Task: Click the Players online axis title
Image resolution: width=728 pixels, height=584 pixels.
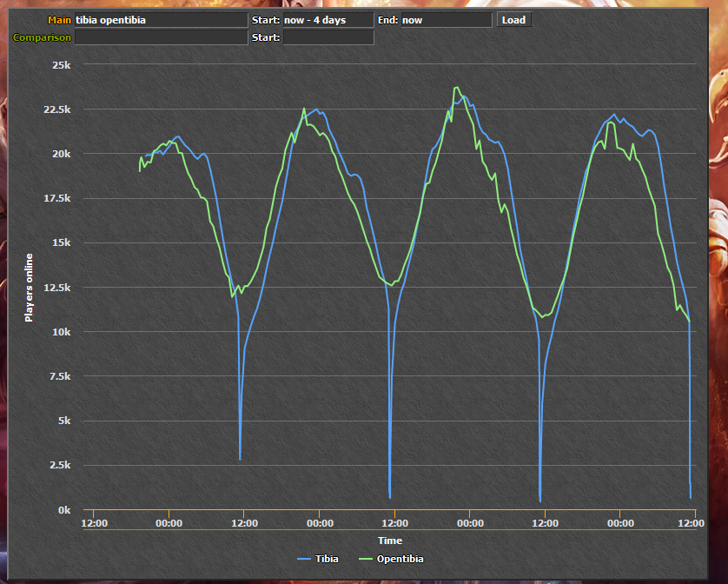Action: click(29, 288)
